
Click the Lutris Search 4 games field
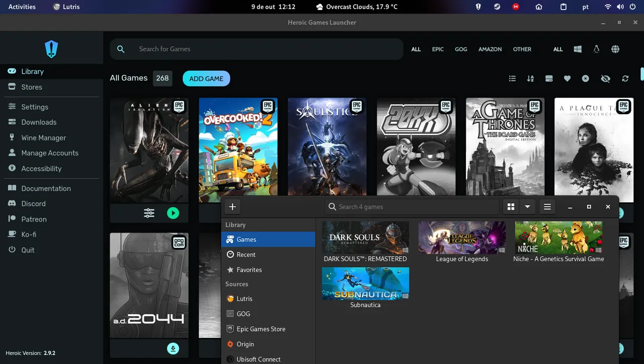(x=412, y=207)
